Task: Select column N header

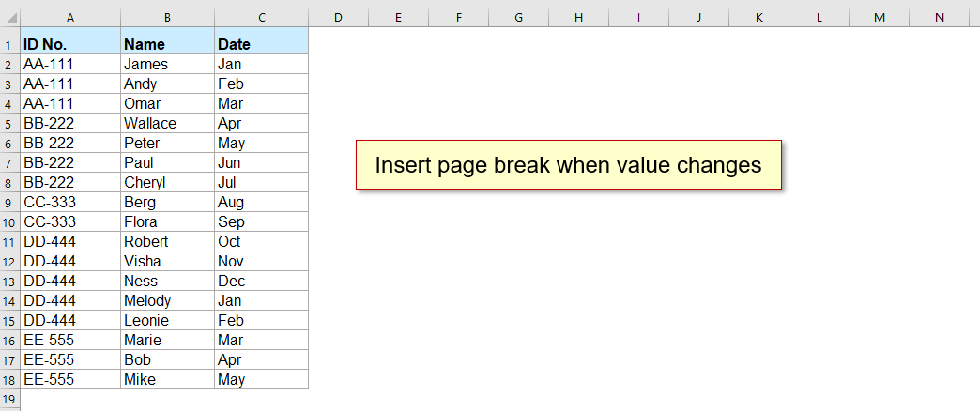Action: [940, 18]
